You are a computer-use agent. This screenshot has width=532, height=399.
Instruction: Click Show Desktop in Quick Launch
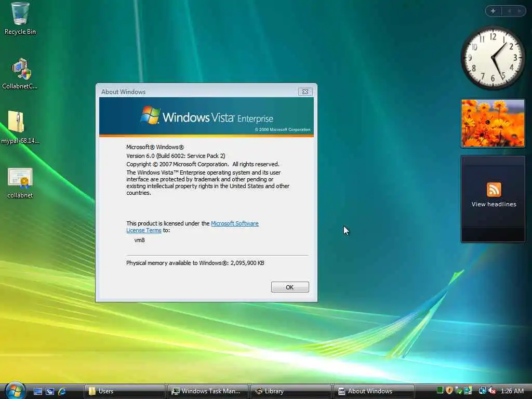37,391
